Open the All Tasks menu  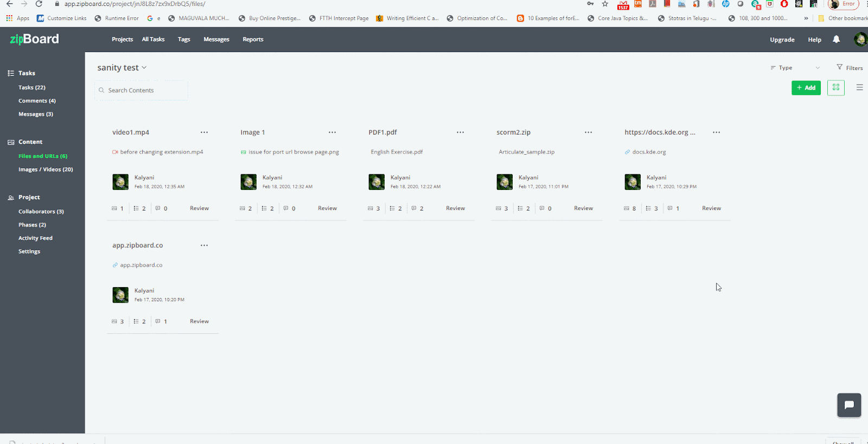153,40
